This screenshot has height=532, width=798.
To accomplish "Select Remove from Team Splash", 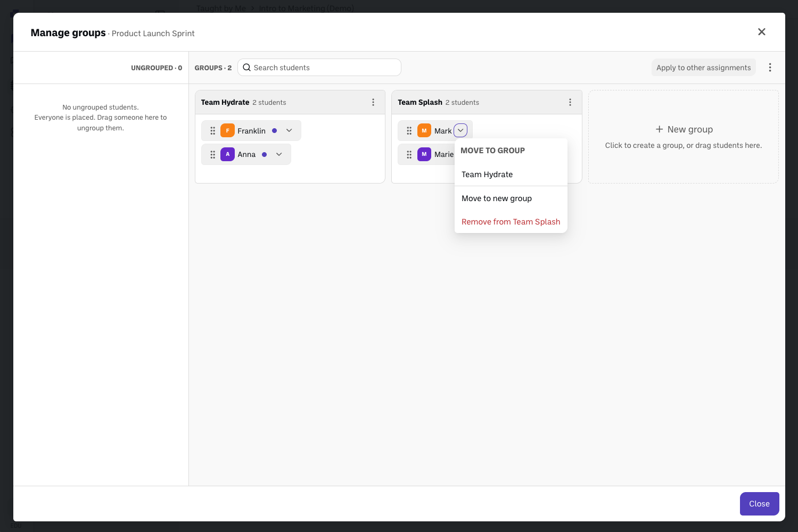I will coord(511,222).
